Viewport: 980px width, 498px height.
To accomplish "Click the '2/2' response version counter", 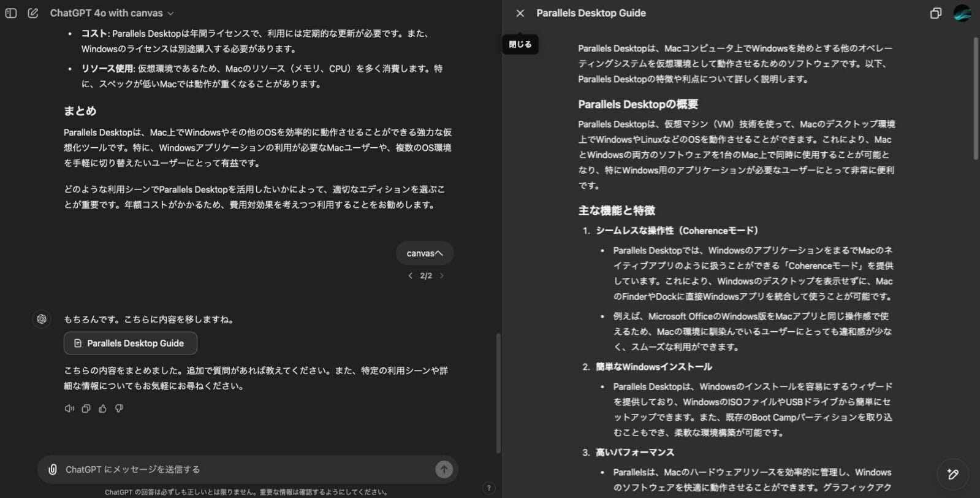I will pos(426,276).
